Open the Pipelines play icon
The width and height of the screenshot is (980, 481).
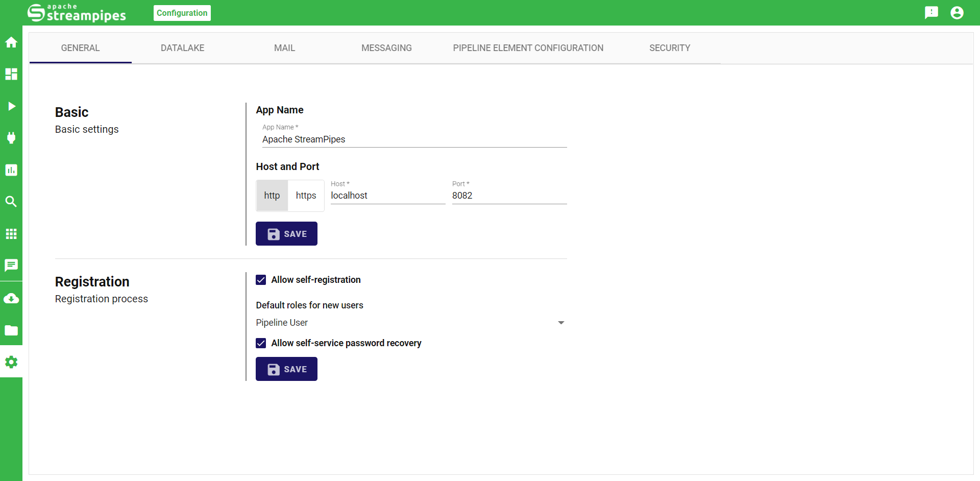tap(11, 106)
